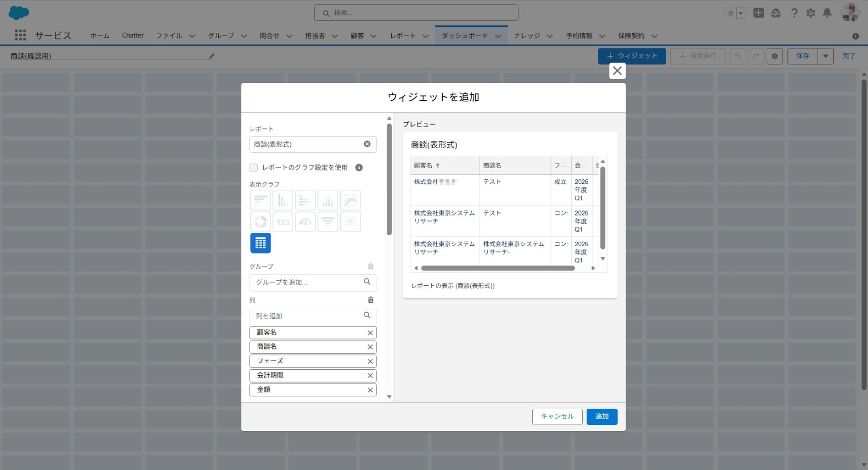
Task: Choose the donut chart display icon
Action: tap(260, 222)
